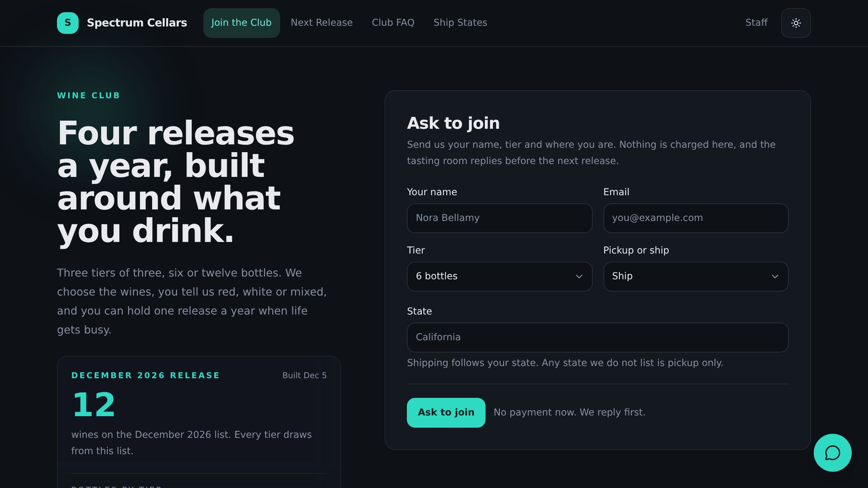Open the Club FAQ nav item
The height and width of the screenshot is (488, 868).
point(393,23)
